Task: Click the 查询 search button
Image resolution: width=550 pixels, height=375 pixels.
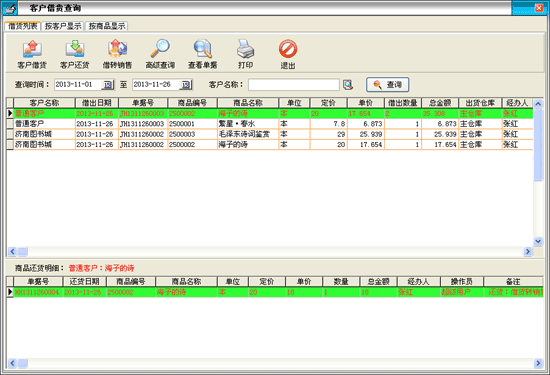Action: tap(388, 85)
